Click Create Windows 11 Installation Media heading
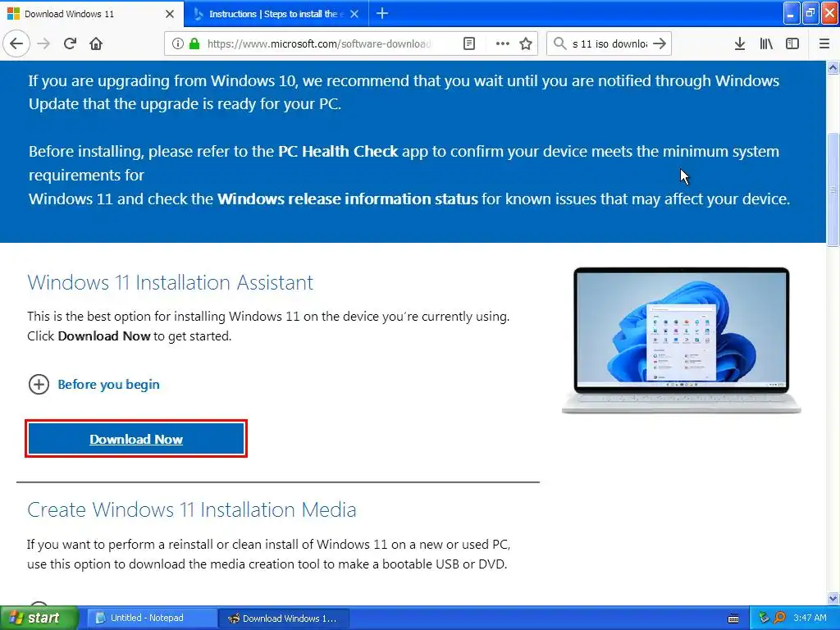 point(192,509)
